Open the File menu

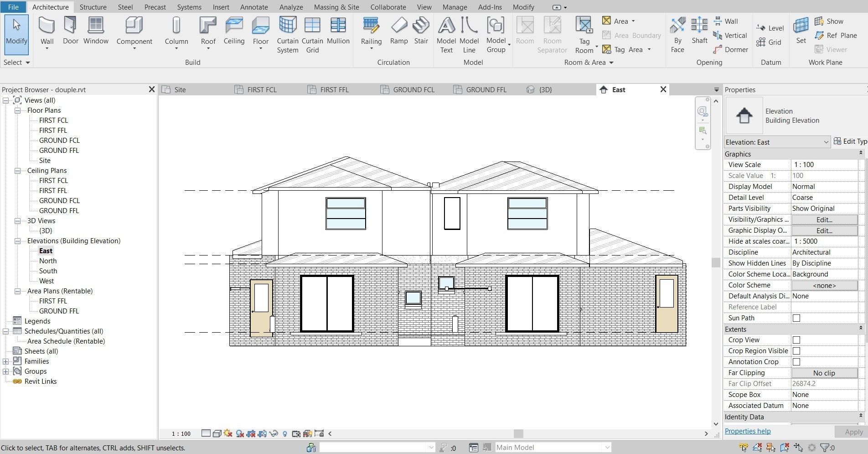pos(13,7)
